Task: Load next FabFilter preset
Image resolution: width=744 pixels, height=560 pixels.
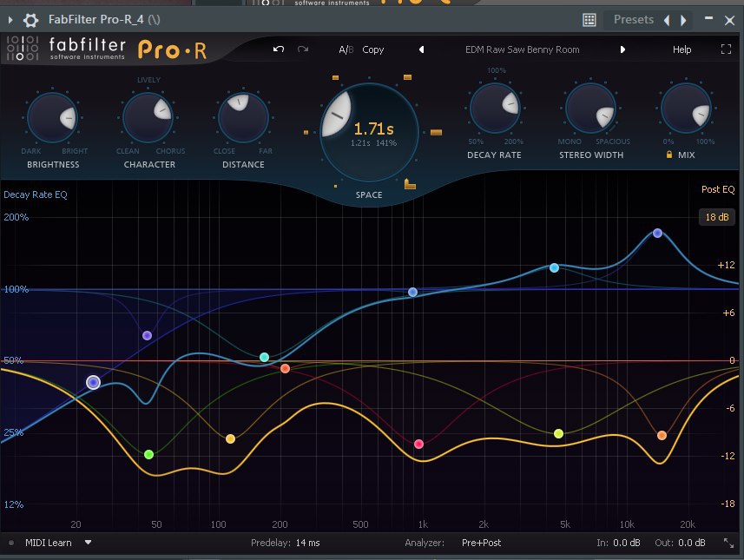Action: pyautogui.click(x=622, y=49)
